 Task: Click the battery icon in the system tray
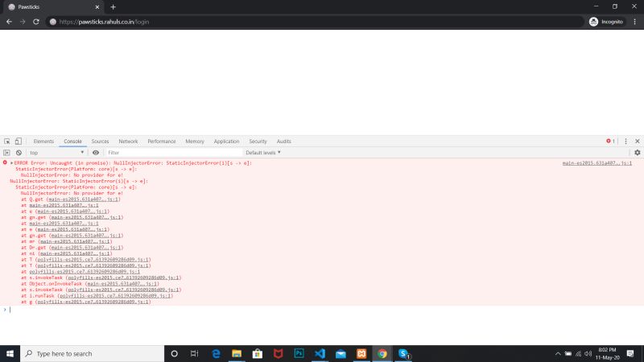click(x=568, y=354)
